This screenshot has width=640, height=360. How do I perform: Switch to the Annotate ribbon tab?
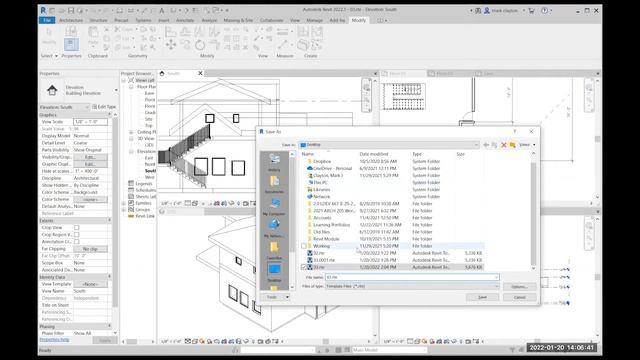pyautogui.click(x=185, y=20)
